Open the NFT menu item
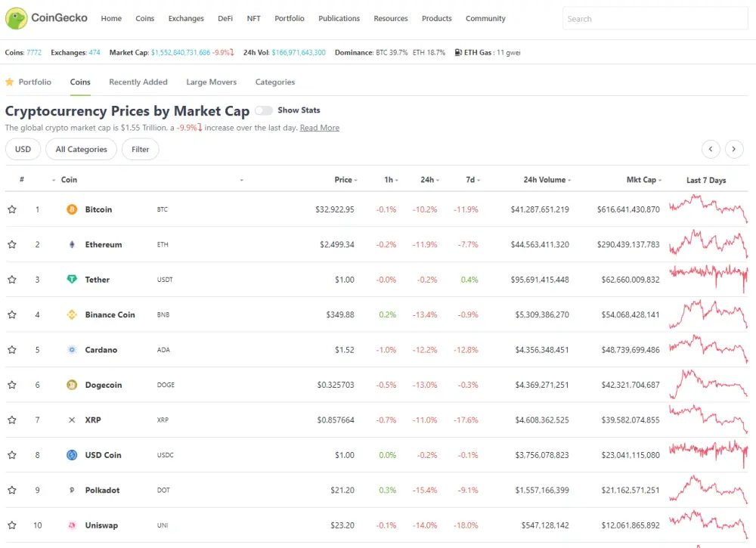The width and height of the screenshot is (756, 548). 253,18
